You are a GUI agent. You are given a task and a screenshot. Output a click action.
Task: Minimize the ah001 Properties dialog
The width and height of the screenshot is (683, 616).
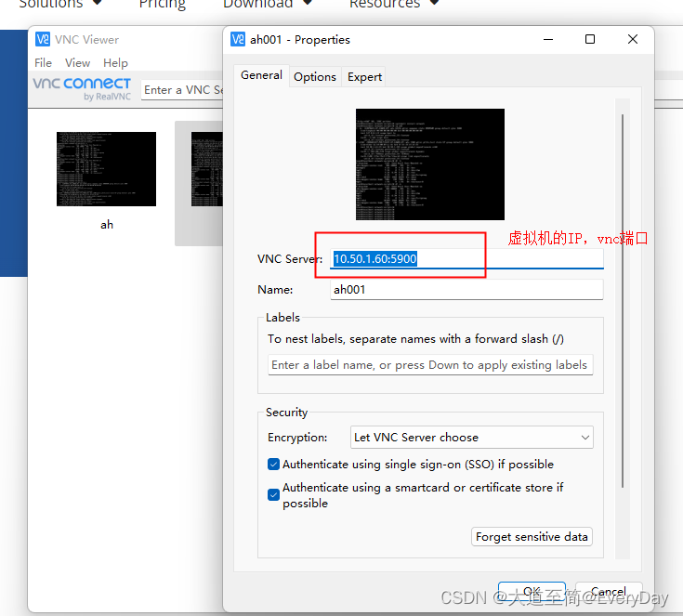(x=548, y=39)
